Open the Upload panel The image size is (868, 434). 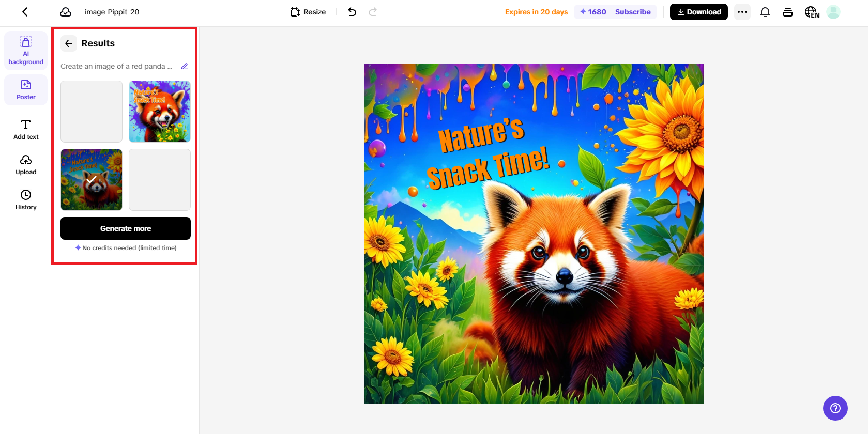click(26, 165)
